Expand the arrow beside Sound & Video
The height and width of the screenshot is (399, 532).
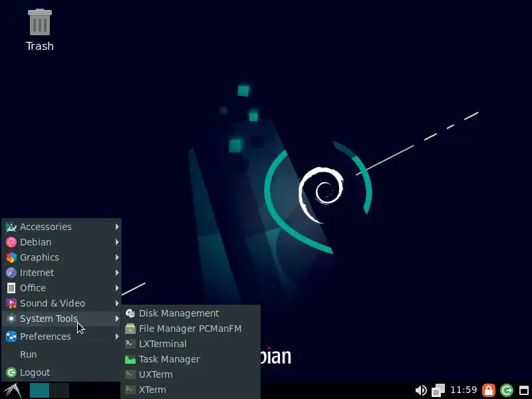tap(117, 303)
